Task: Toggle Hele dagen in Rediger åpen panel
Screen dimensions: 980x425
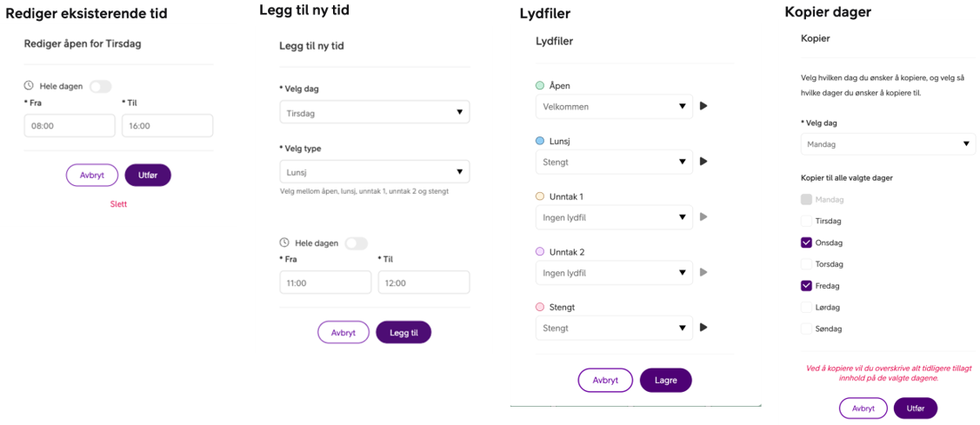Action: point(100,86)
